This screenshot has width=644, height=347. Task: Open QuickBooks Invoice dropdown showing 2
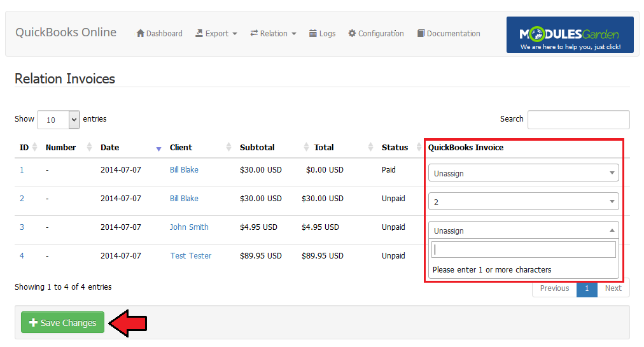point(523,201)
